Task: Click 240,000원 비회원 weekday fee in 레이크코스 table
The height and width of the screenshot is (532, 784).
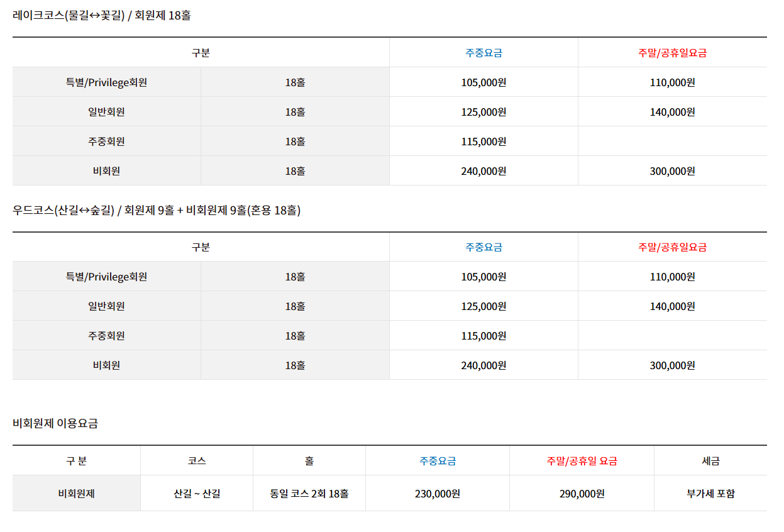Action: coord(483,171)
